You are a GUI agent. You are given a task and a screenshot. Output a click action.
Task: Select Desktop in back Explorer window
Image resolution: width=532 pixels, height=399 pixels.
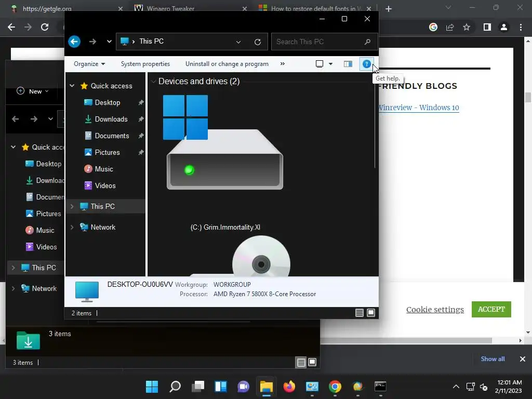(x=44, y=164)
